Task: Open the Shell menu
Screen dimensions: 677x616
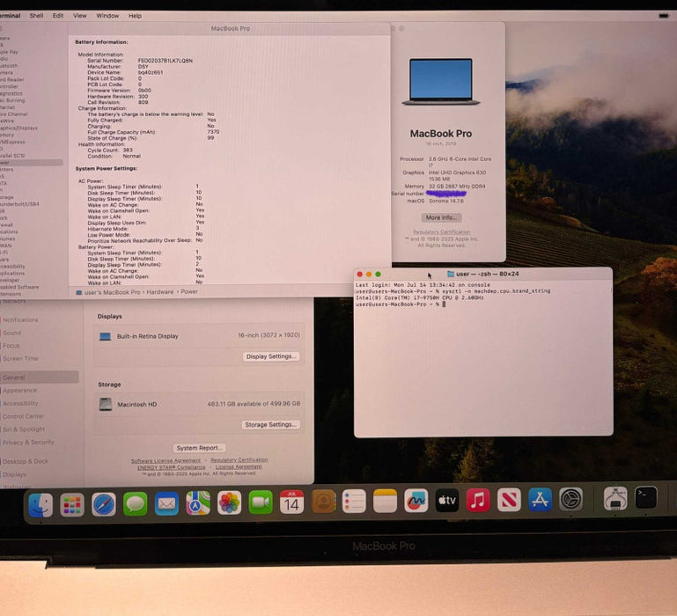Action: 36,16
